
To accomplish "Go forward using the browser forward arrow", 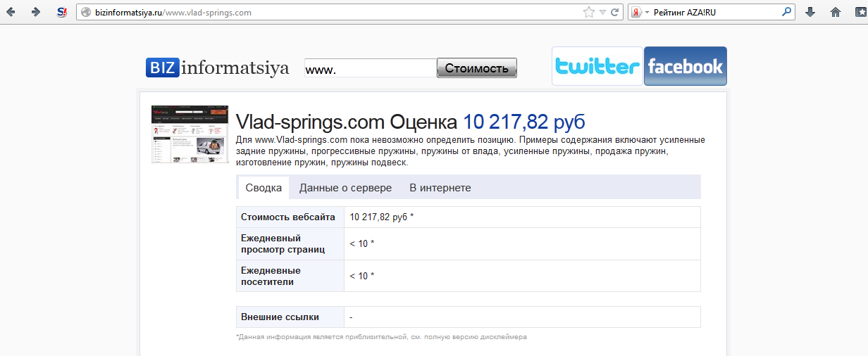I will click(36, 12).
